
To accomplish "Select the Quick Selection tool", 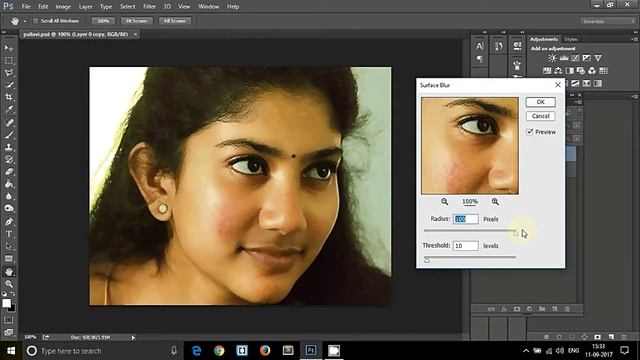I will point(9,85).
